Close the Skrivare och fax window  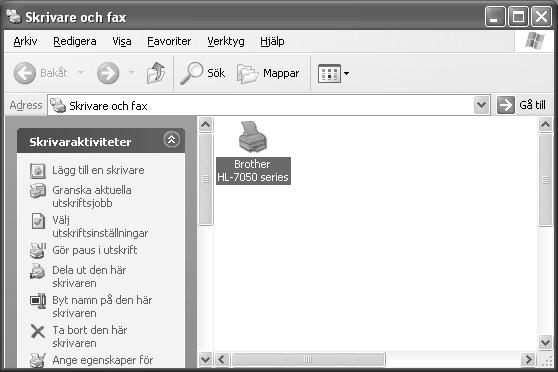click(541, 17)
